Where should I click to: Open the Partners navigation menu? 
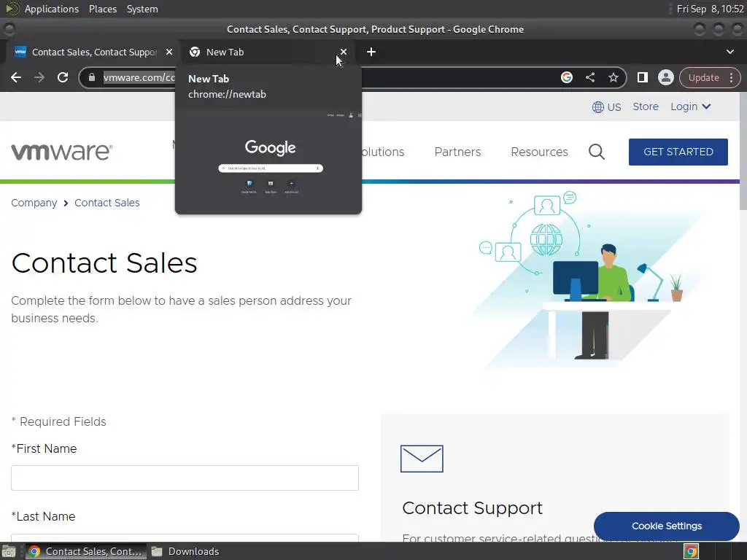(457, 152)
